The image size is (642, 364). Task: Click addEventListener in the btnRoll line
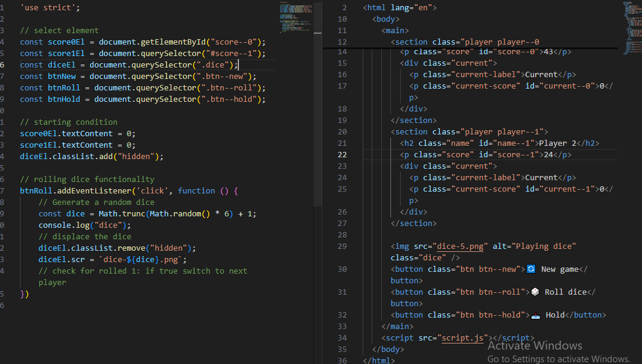(94, 191)
